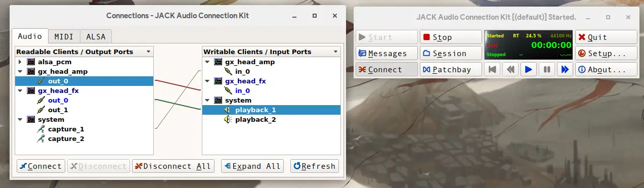Select out_1 port under gx_head_fx
Viewport: 644px width, 188px height.
tap(58, 110)
